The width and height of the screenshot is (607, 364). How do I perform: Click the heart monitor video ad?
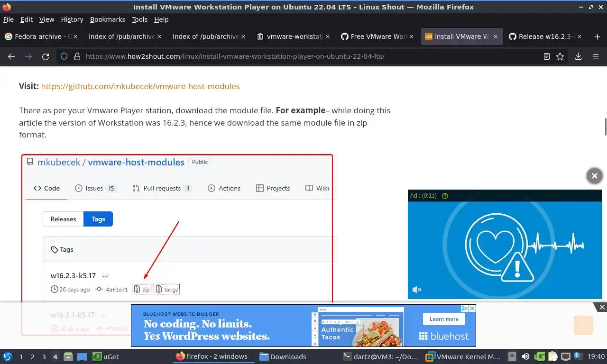coord(505,244)
